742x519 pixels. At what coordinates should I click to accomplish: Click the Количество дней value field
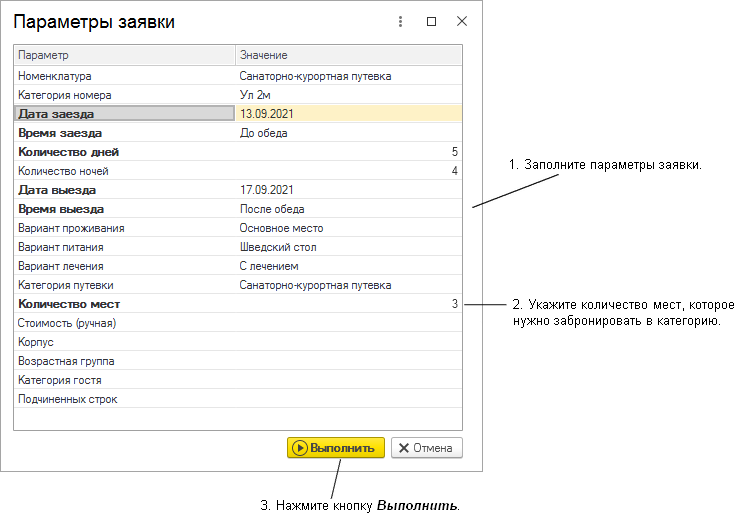tap(348, 152)
